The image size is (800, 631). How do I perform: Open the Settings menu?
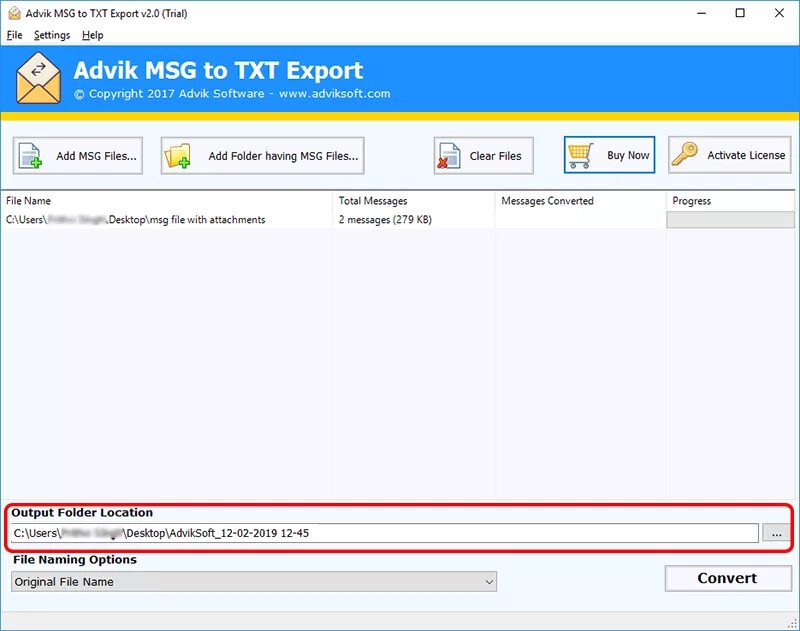pos(52,35)
